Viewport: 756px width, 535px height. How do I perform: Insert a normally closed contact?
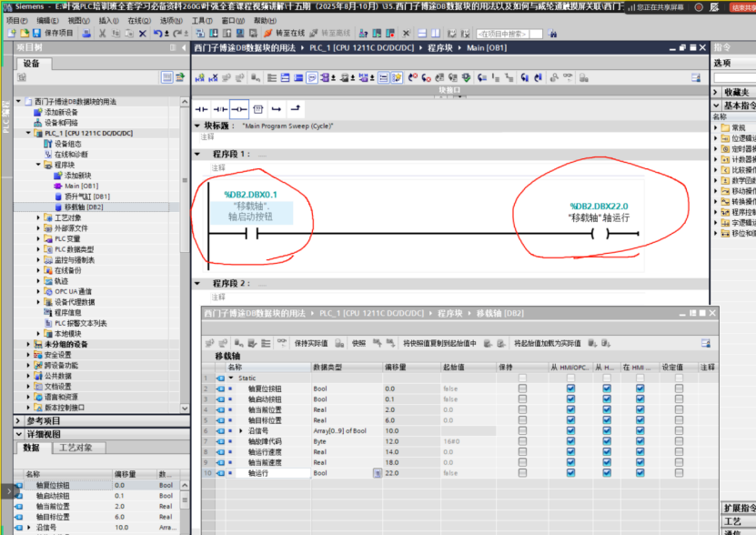220,109
